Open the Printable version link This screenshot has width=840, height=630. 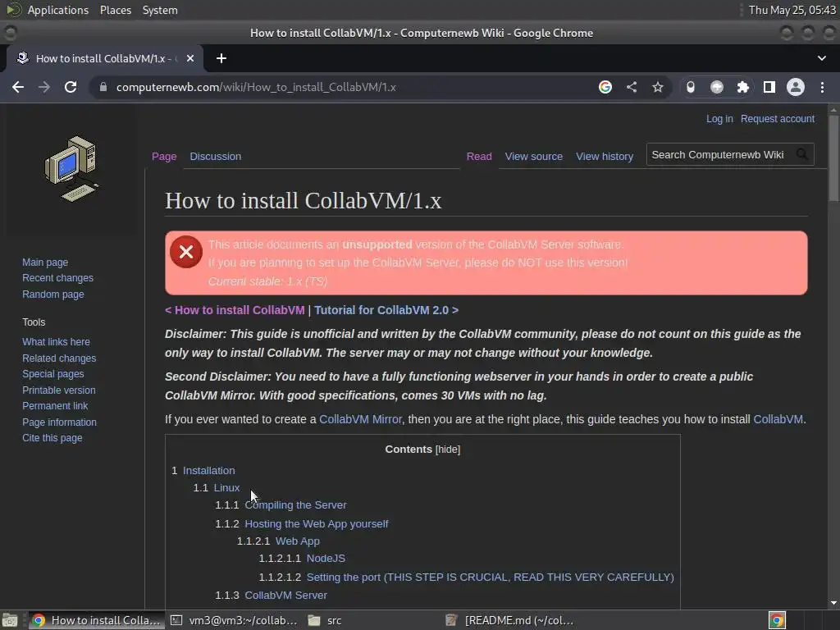tap(59, 390)
